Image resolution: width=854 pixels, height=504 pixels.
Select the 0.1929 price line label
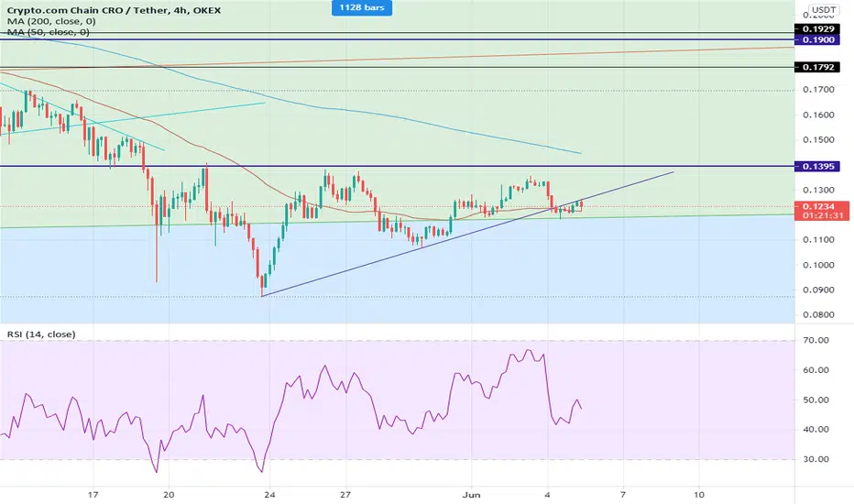817,29
